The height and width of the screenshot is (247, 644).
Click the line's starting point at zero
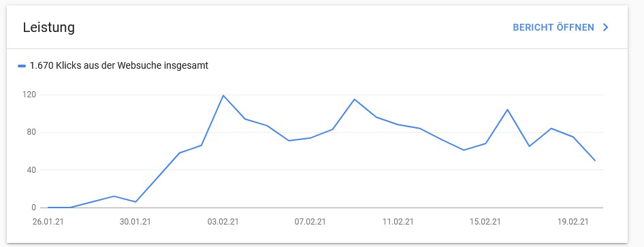(x=48, y=208)
